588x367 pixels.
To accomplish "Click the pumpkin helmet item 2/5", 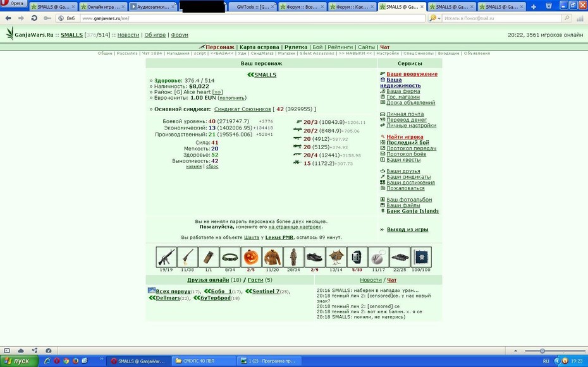I will point(251,257).
